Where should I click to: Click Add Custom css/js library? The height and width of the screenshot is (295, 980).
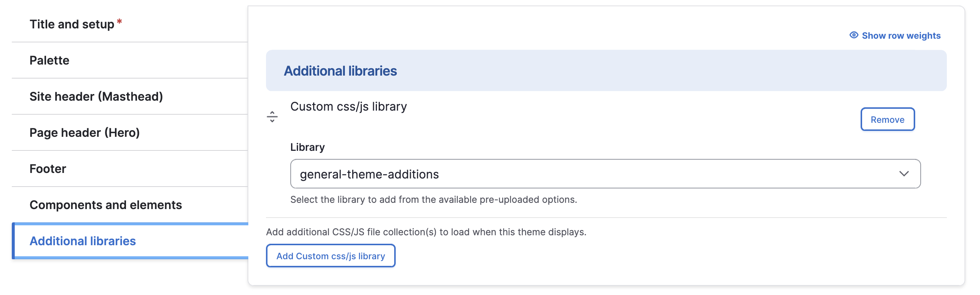click(x=330, y=256)
